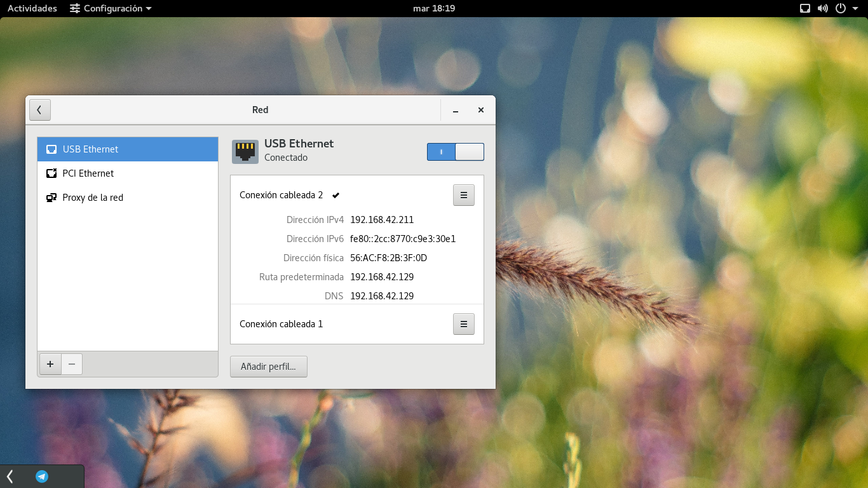Open the Configuración app menu
This screenshot has height=488, width=868.
point(111,8)
